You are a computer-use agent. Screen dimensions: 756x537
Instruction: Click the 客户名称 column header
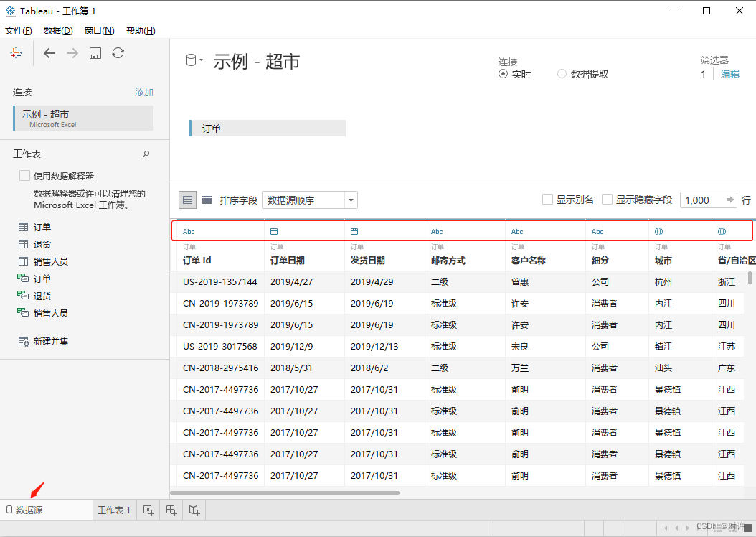coord(529,261)
